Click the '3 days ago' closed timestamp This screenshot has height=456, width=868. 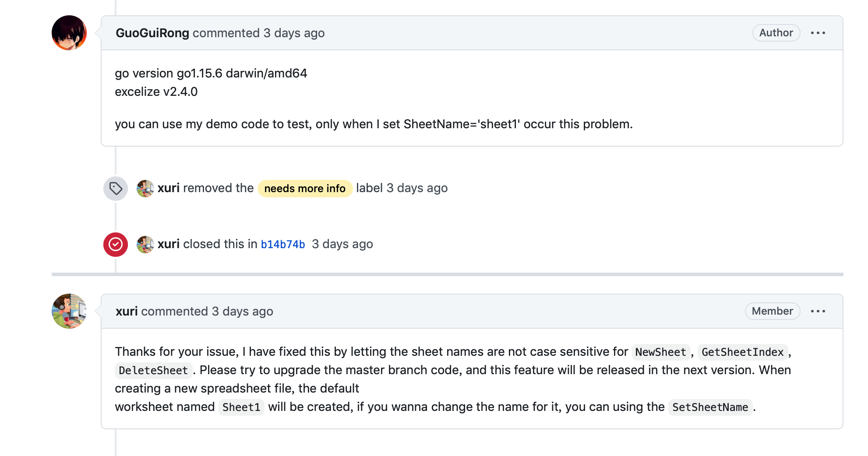pyautogui.click(x=342, y=244)
